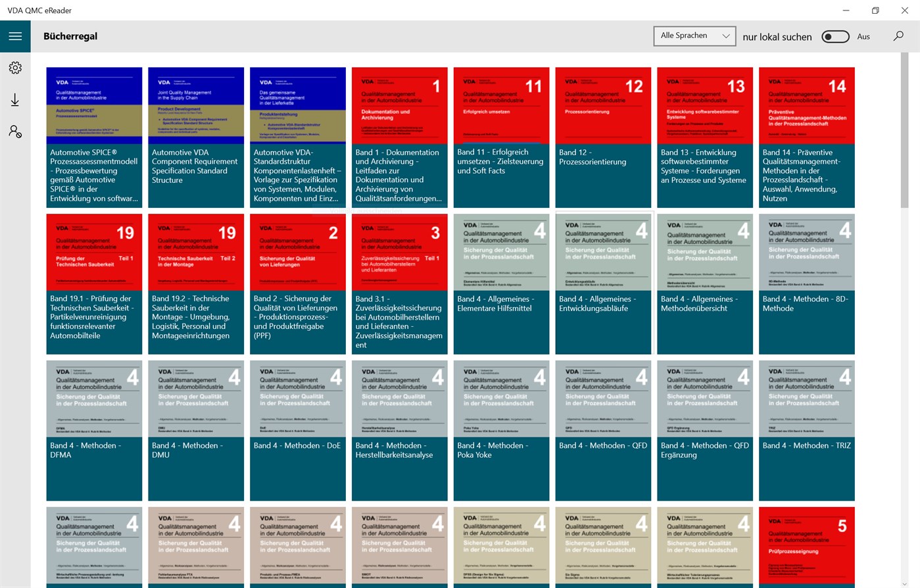
Task: Open Band 12 - Prozessorientierung
Action: click(602, 137)
